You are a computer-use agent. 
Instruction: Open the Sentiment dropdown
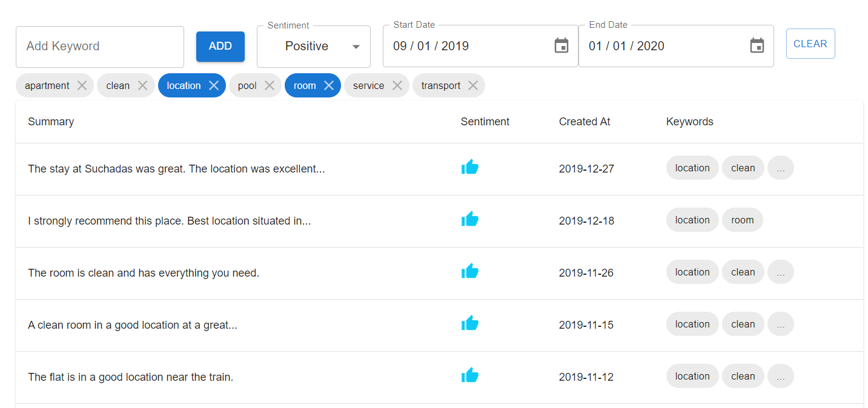click(x=314, y=47)
